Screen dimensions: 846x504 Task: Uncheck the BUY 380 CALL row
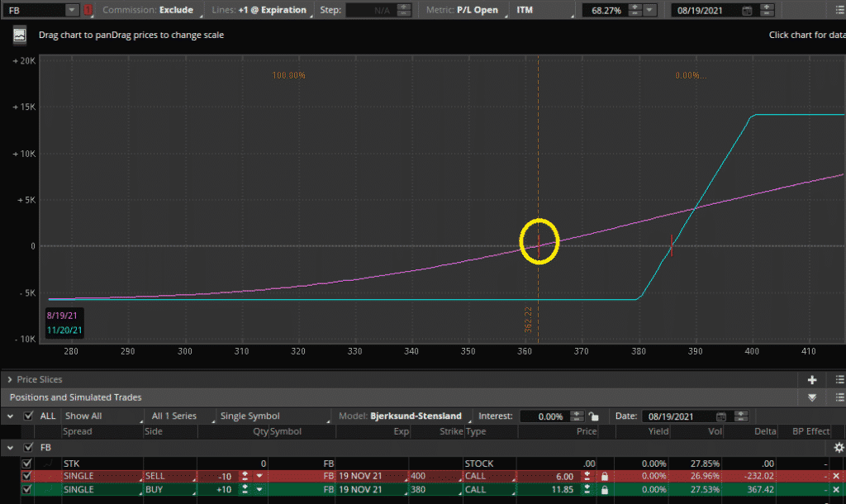pyautogui.click(x=27, y=489)
